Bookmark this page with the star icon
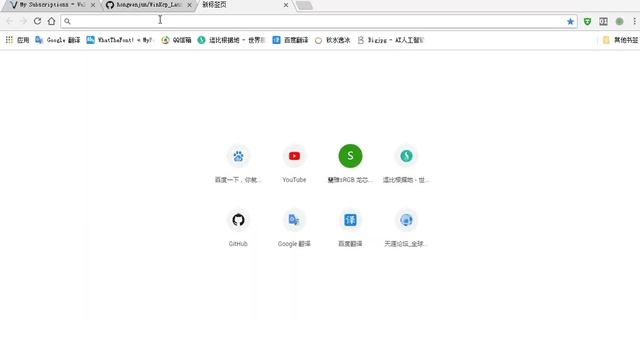Screen dimensions: 640x360 [x=570, y=21]
